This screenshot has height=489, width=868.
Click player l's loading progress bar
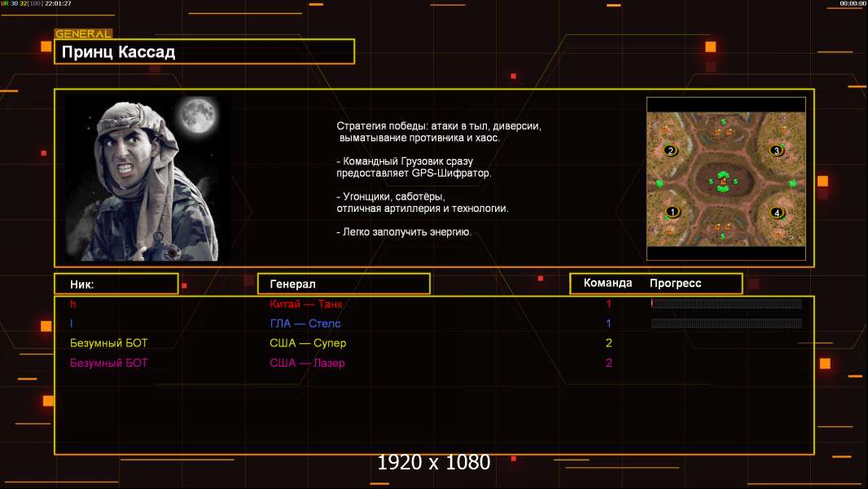coord(726,324)
